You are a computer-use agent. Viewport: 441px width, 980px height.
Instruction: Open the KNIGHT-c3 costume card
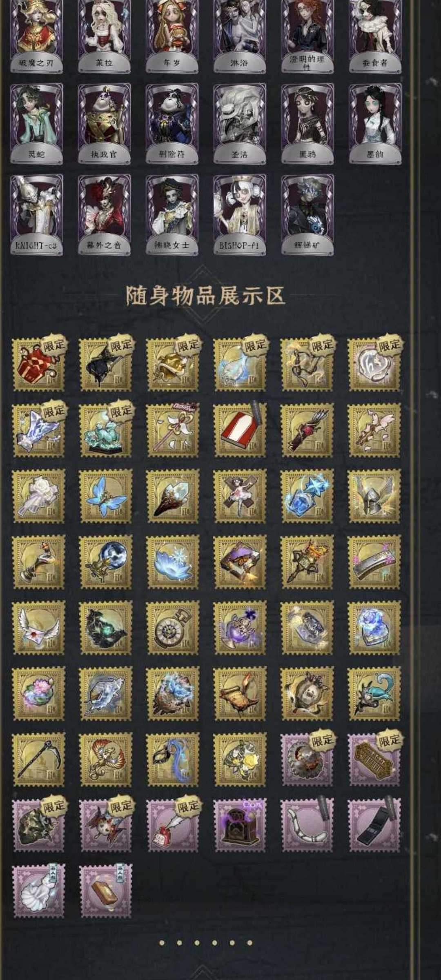(x=36, y=215)
